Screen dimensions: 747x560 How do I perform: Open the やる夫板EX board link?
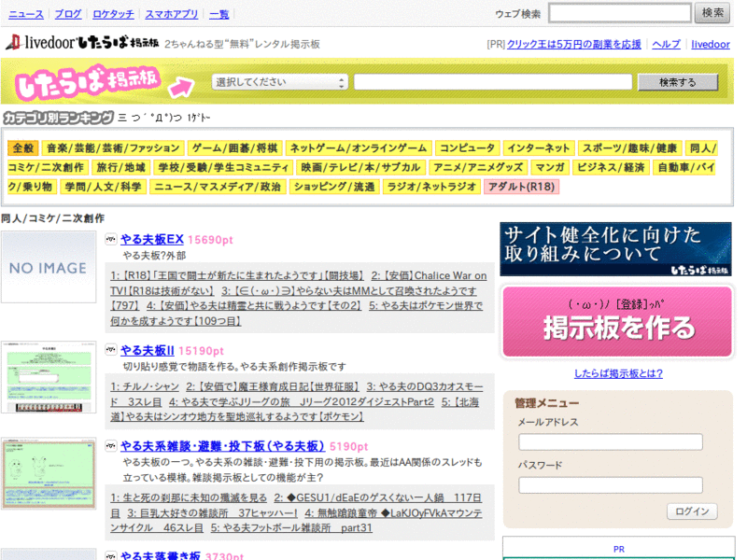pos(152,240)
